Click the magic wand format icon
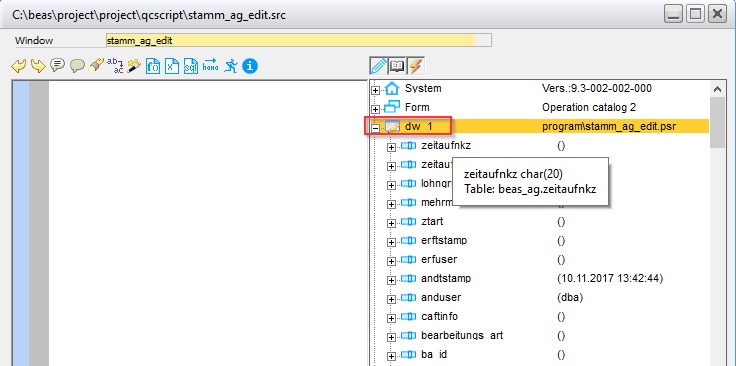Viewport: 736px width, 366px height. click(x=134, y=66)
